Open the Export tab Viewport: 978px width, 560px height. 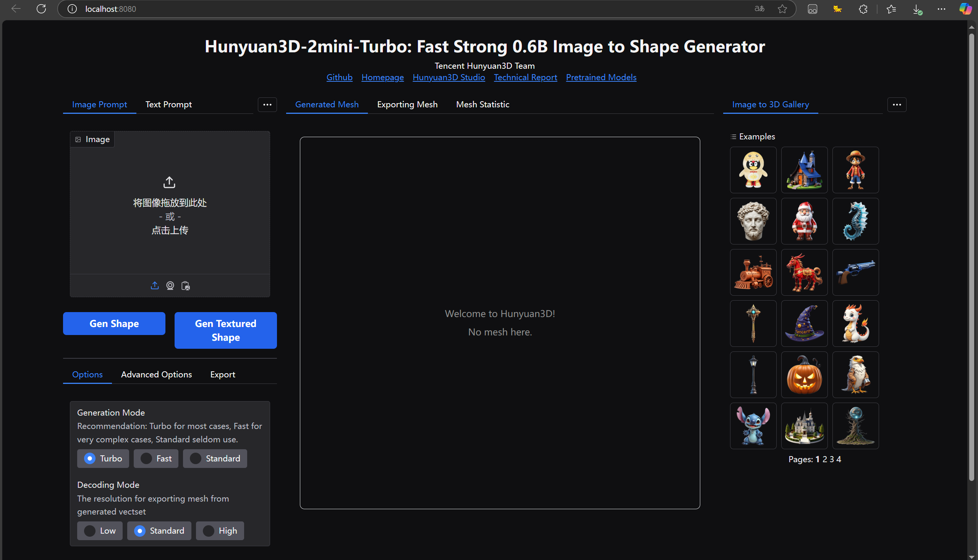(x=223, y=375)
